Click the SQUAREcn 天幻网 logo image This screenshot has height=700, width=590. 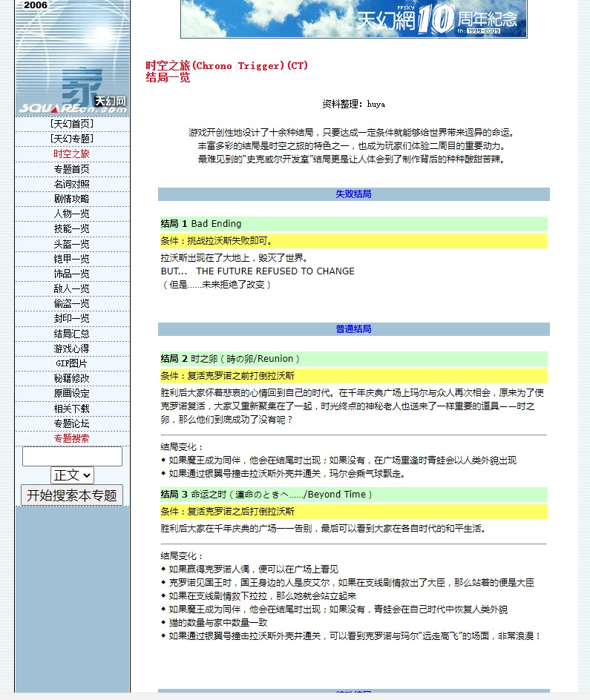coord(72,58)
